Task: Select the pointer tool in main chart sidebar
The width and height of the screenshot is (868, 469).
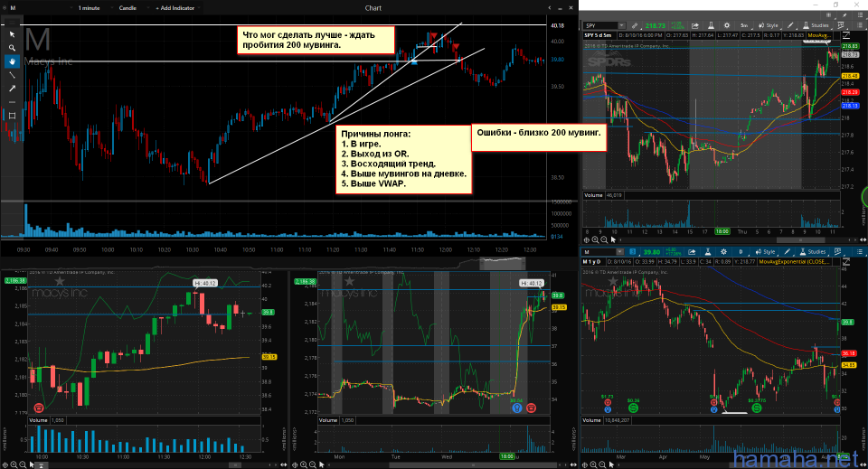Action: 12,34
